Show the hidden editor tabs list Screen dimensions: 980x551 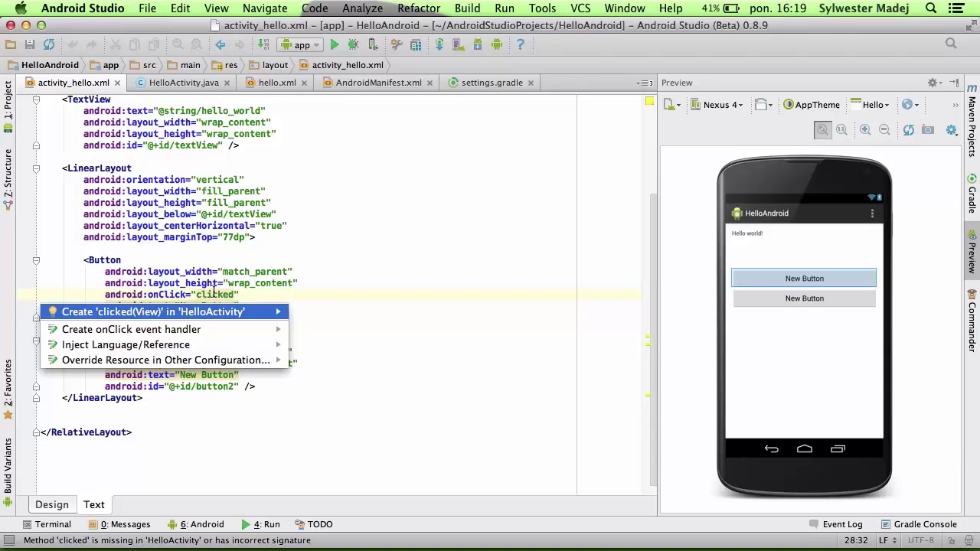(x=644, y=83)
